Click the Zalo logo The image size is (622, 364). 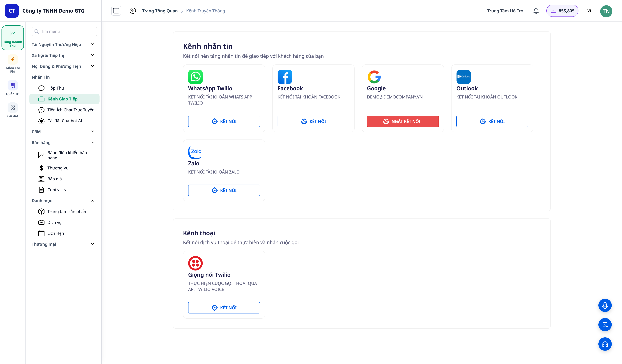coord(195,152)
